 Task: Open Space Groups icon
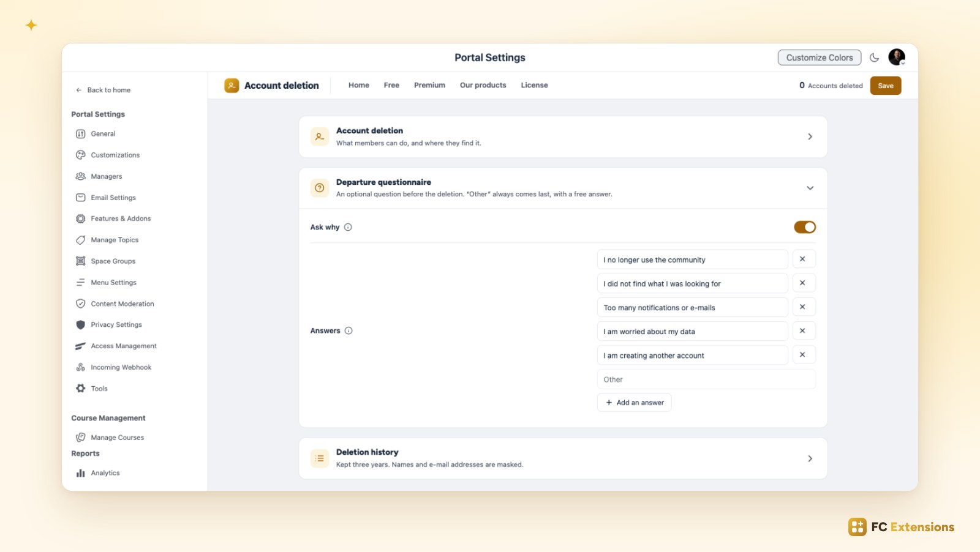click(x=80, y=261)
